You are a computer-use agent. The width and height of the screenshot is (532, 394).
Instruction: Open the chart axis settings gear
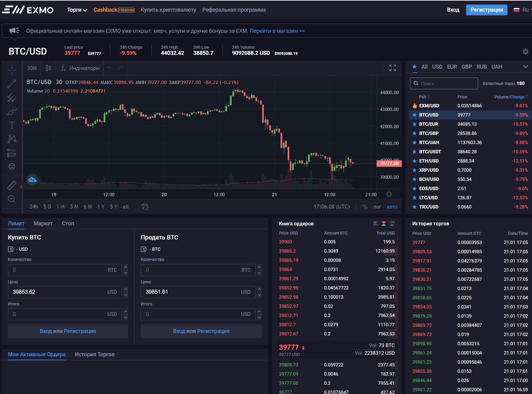(389, 194)
